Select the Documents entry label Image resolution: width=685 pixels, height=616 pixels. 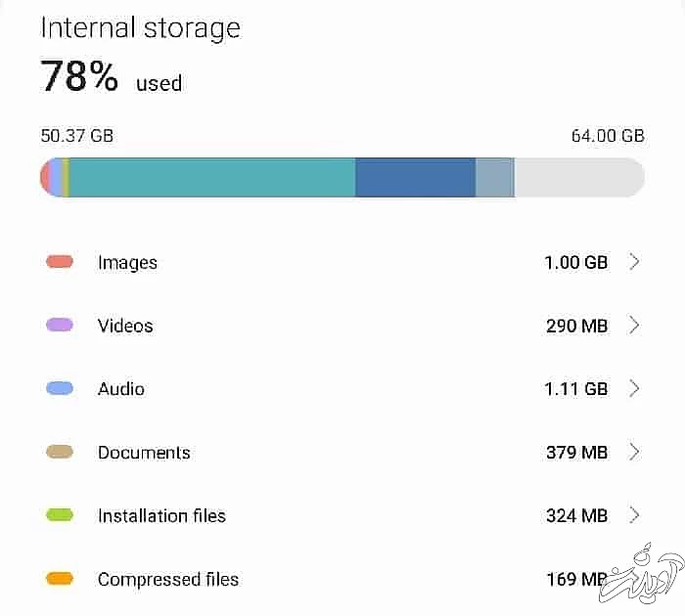coord(144,453)
